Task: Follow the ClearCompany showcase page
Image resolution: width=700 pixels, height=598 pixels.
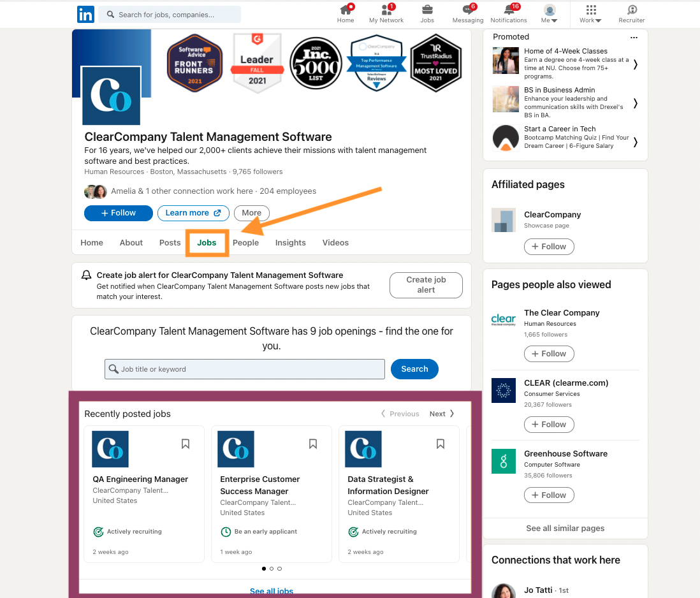Action: coord(549,246)
